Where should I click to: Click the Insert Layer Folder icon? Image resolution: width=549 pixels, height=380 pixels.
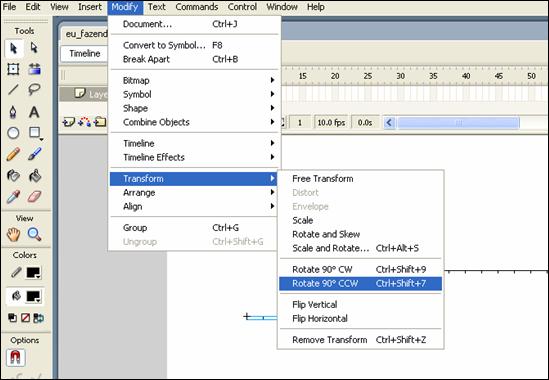click(x=100, y=122)
